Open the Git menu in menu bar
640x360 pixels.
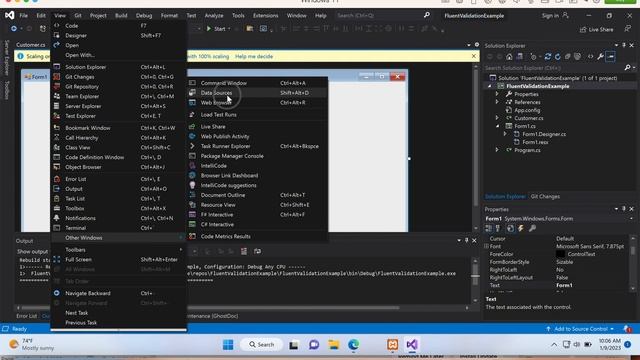78,16
